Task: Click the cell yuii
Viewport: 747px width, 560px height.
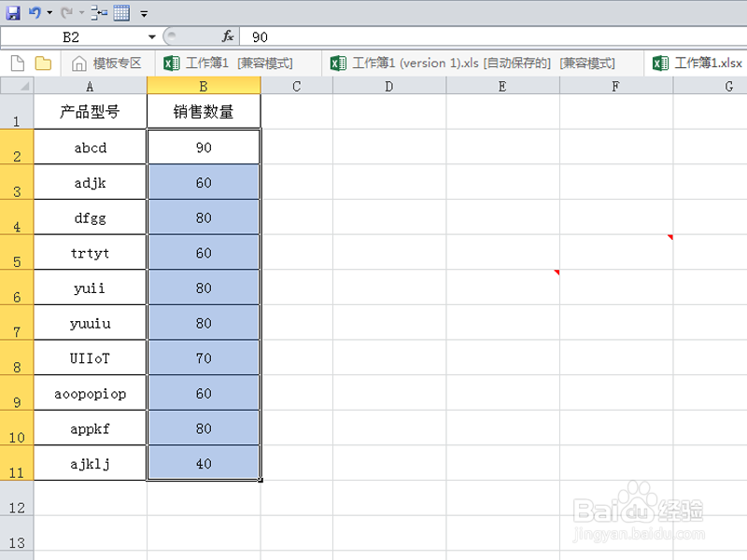Action: (90, 287)
